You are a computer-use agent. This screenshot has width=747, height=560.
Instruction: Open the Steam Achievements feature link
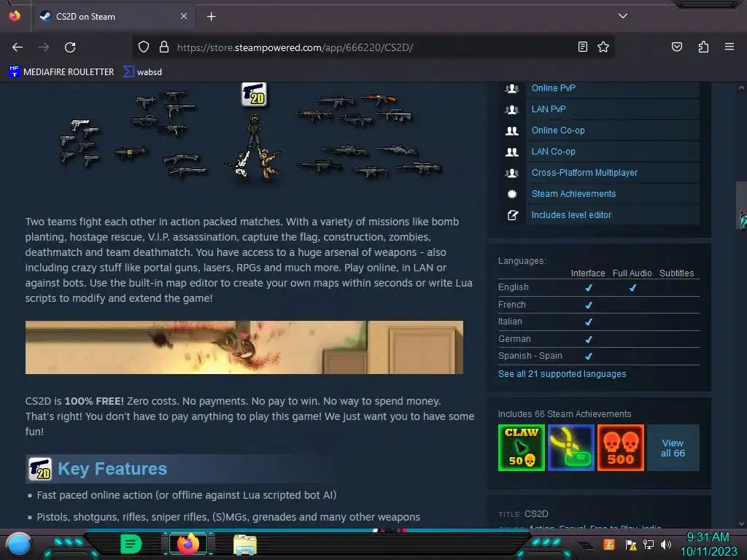pos(573,194)
